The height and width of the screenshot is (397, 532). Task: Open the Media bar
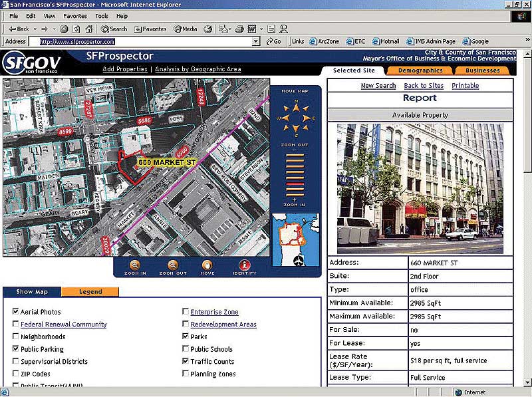[186, 29]
